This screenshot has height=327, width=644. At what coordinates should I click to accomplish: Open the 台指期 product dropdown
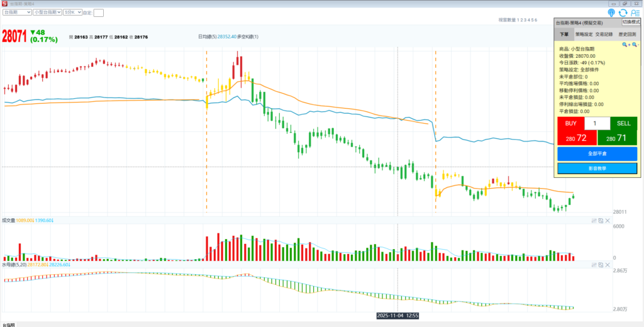[17, 12]
